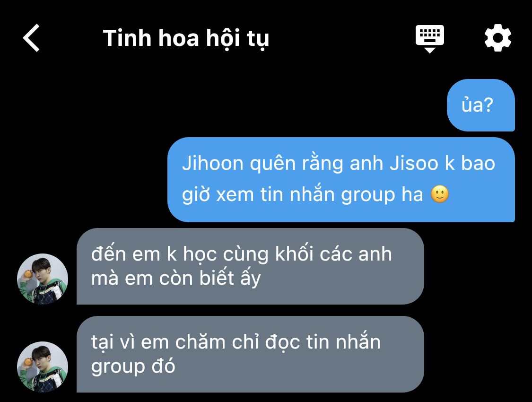This screenshot has height=402, width=532.
Task: Tap the smiley emoji in the blue message
Action: [x=440, y=194]
